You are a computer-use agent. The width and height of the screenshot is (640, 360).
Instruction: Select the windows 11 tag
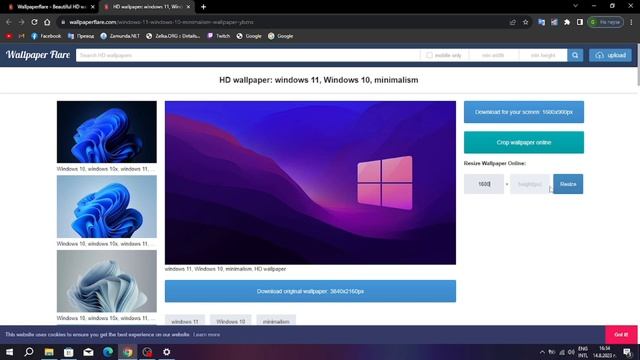pos(185,321)
